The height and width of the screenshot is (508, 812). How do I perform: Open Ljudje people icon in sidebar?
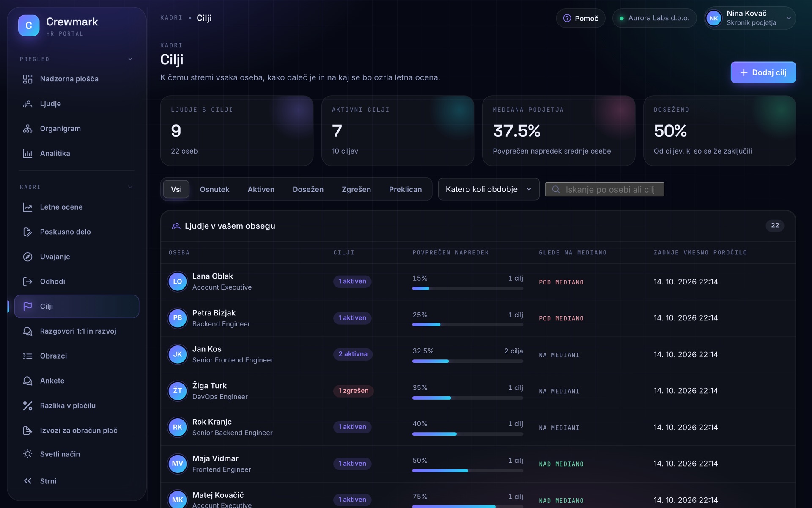pos(27,104)
